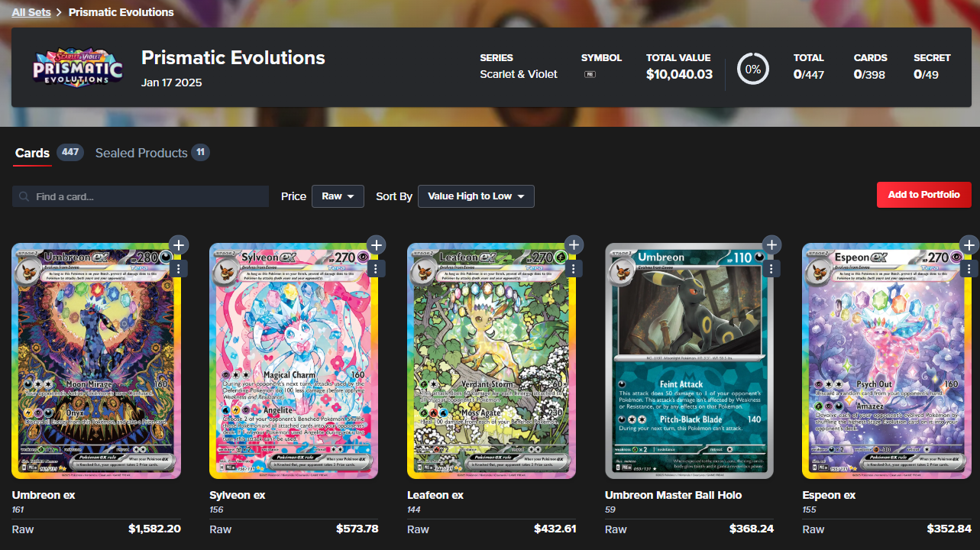Click the 0% completion progress circle
This screenshot has width=980, height=550.
click(x=752, y=69)
